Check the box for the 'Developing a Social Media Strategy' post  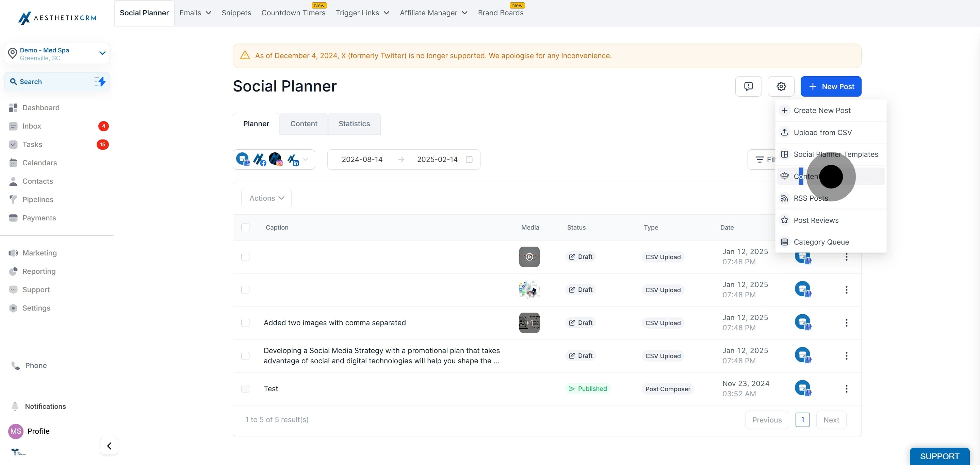click(245, 355)
